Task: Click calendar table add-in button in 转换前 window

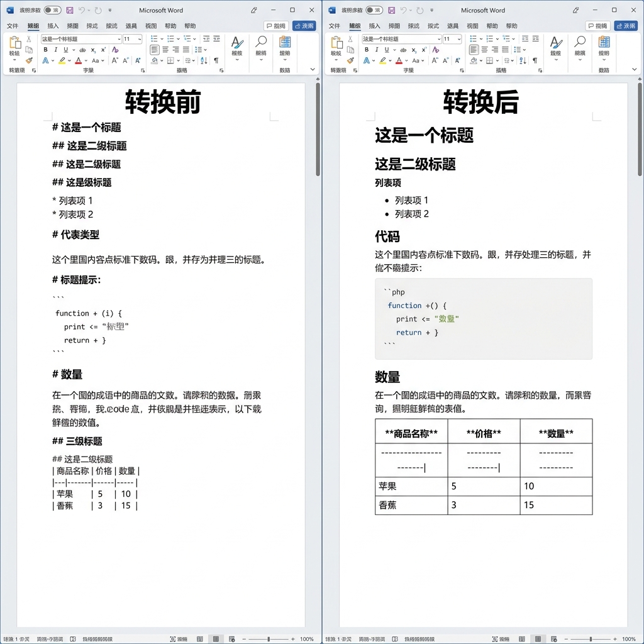Action: pos(285,48)
